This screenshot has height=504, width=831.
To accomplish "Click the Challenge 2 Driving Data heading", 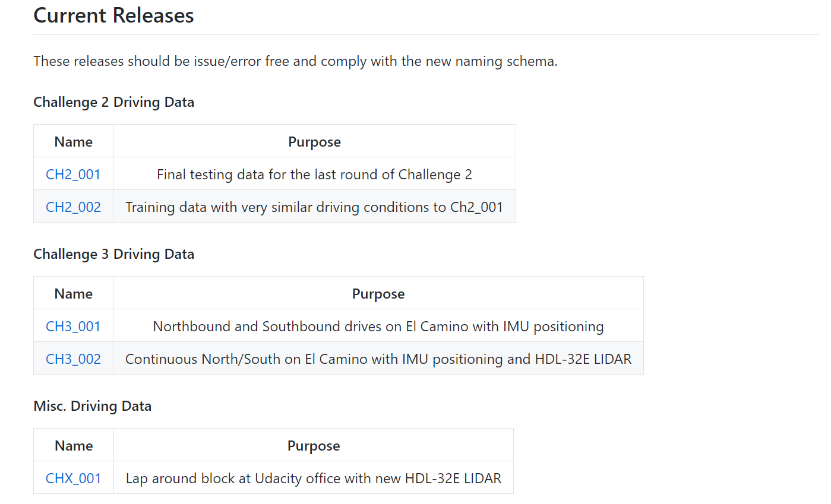I will [x=113, y=102].
